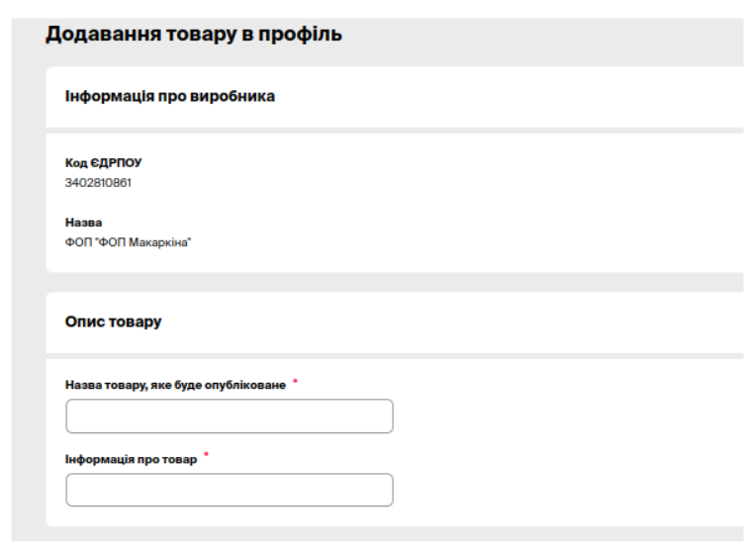Select the ЄДРПОУ code value 3402810861
The image size is (756, 554).
98,182
